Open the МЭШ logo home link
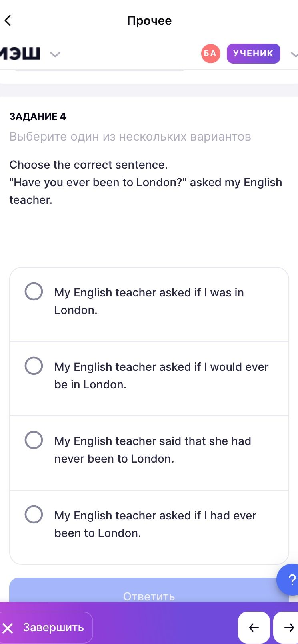Image resolution: width=298 pixels, height=644 pixels. click(19, 53)
